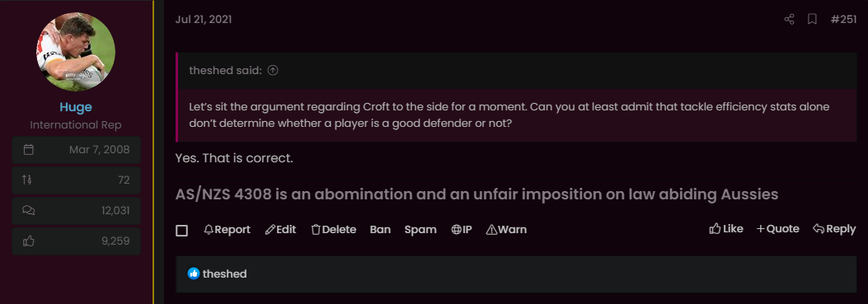868x304 pixels.
Task: Delete this post
Action: pos(333,229)
